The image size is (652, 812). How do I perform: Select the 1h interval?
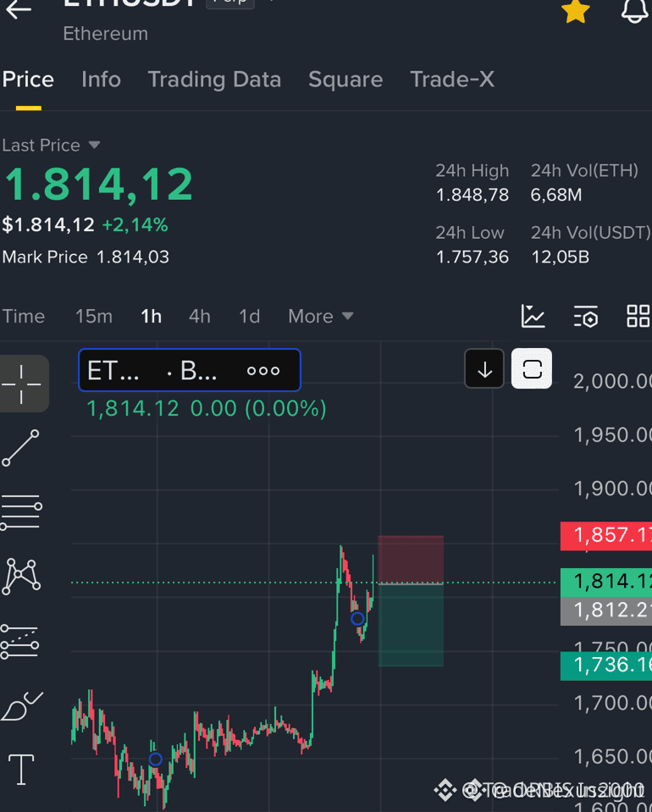152,317
